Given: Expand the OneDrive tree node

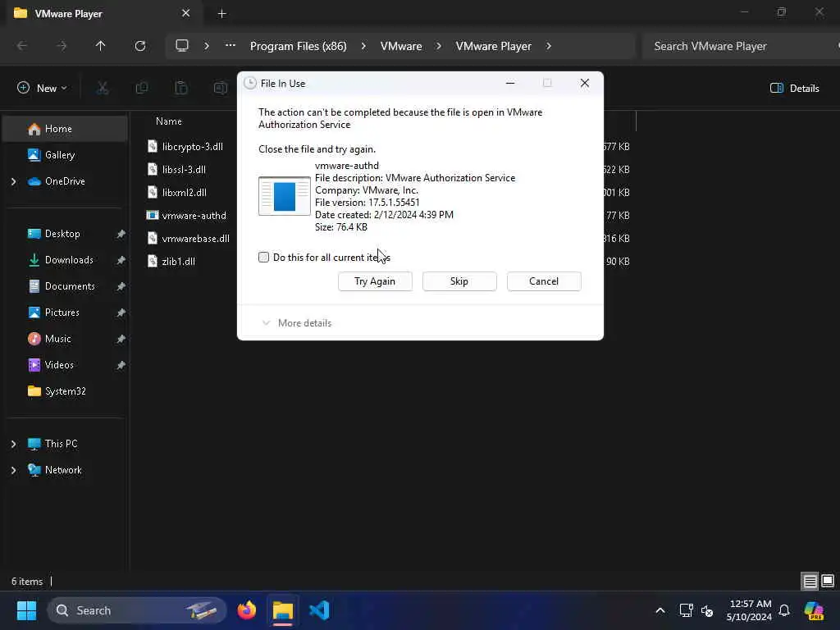Looking at the screenshot, I should 13,181.
